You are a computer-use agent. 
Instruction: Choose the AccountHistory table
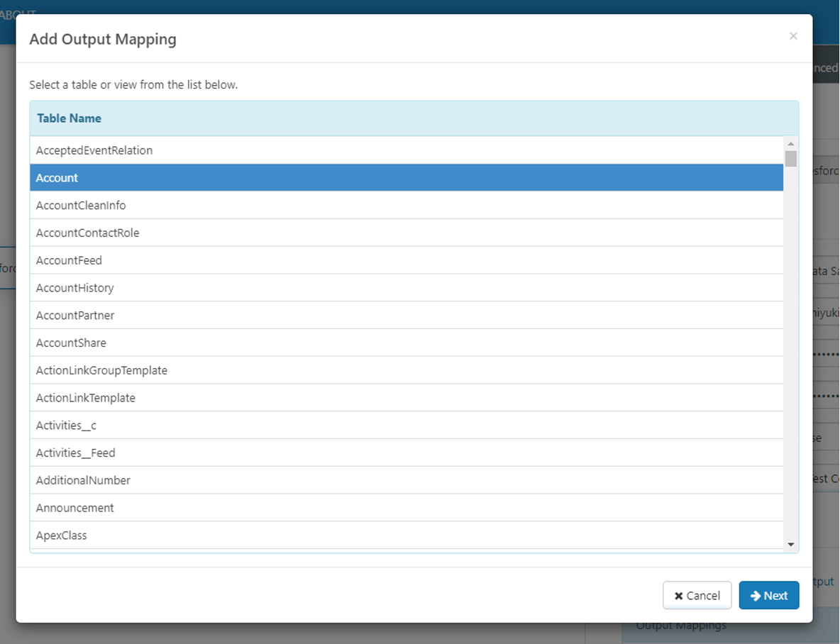tap(74, 288)
